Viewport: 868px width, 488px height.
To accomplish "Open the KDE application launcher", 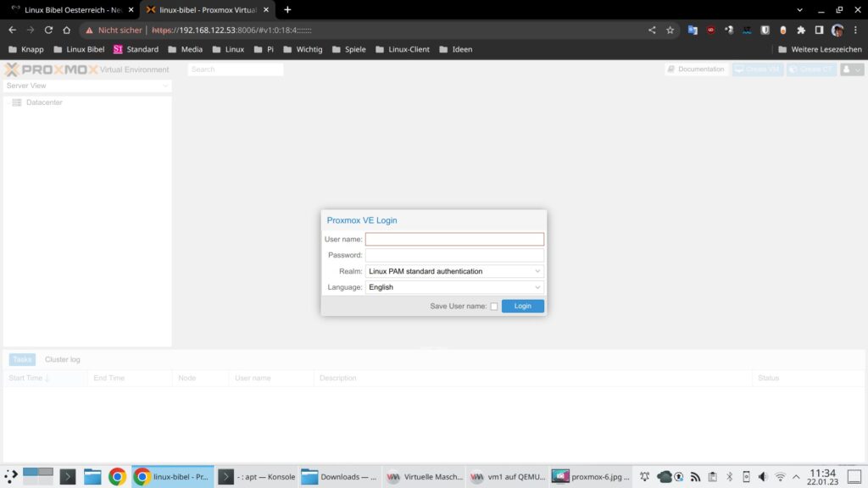I will coord(11,476).
